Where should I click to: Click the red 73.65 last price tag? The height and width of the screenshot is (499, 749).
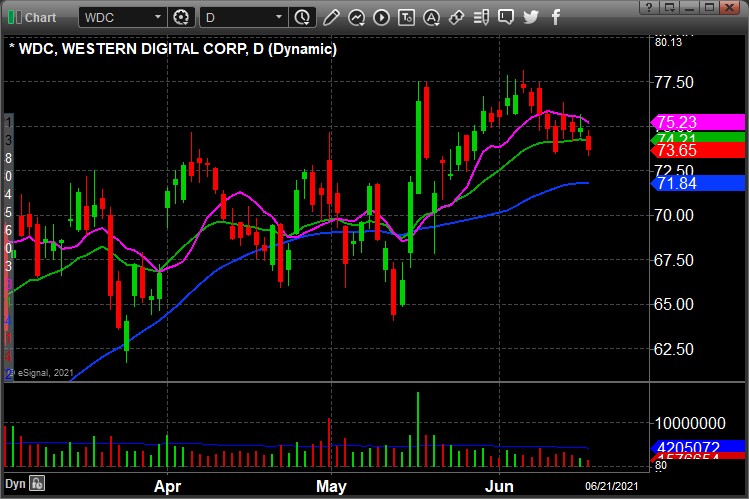pos(697,150)
